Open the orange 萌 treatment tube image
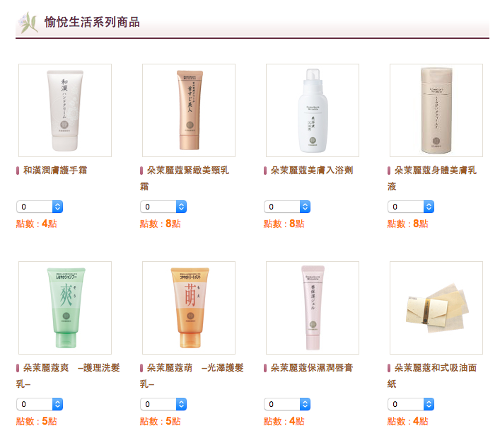500x448 pixels. point(189,308)
